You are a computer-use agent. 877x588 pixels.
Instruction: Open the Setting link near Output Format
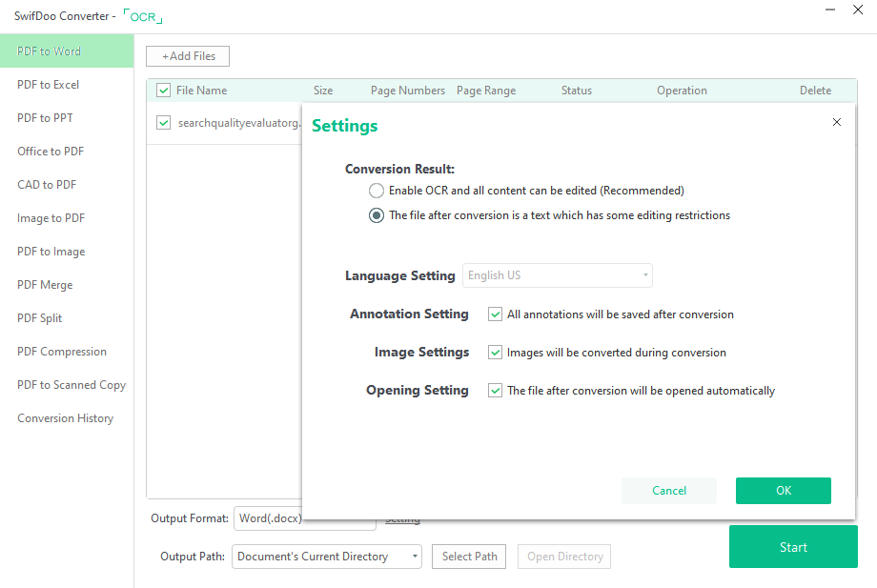point(402,521)
